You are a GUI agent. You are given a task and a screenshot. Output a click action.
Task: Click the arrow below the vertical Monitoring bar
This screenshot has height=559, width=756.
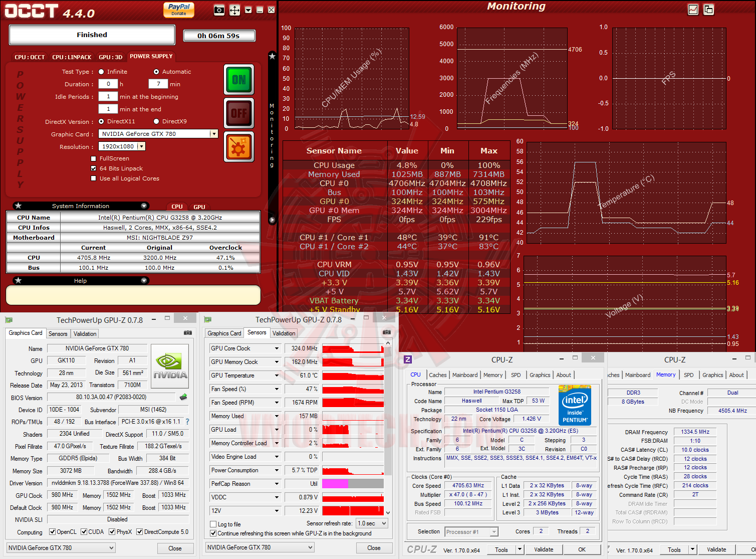pyautogui.click(x=272, y=220)
